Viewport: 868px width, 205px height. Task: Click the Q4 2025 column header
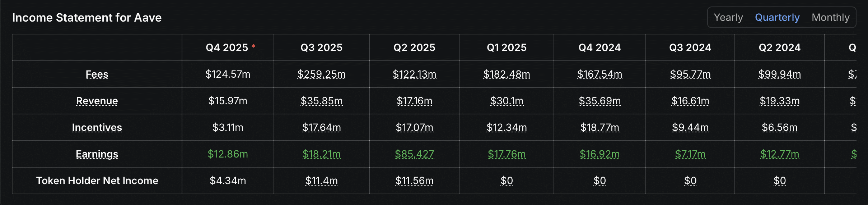coord(227,47)
